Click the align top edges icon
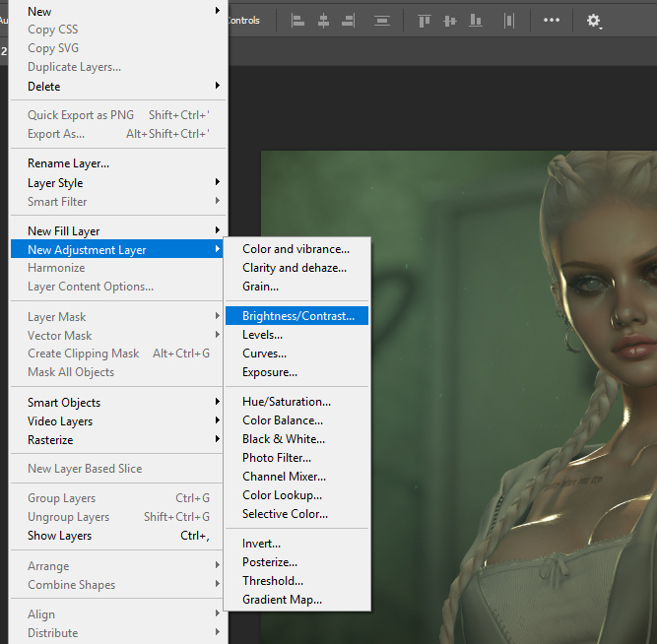657x644 pixels. pyautogui.click(x=425, y=20)
